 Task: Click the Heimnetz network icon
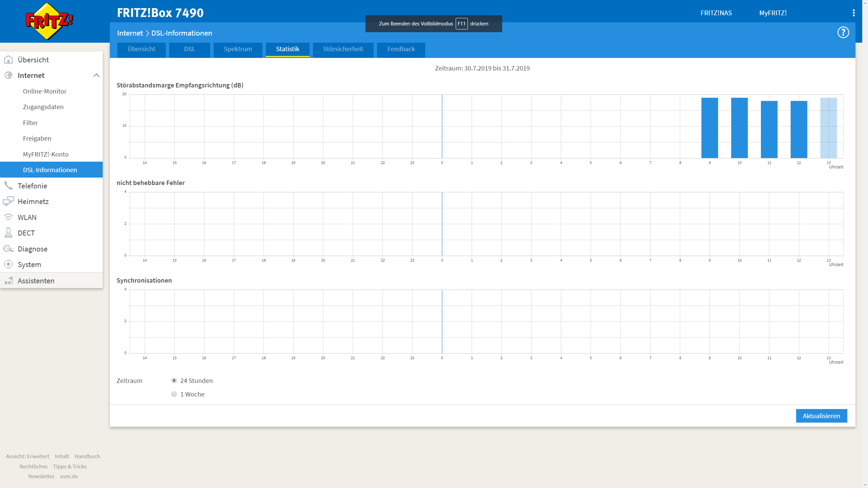coord(8,201)
